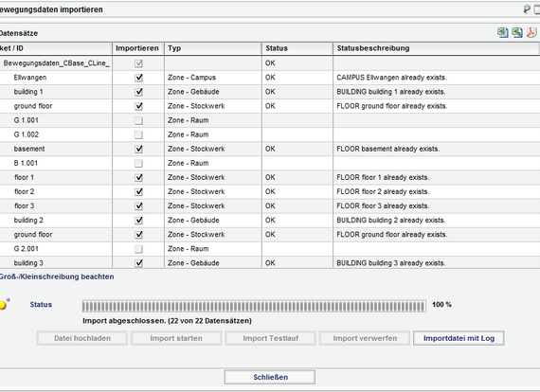
Task: Toggle import checkbox for Ellwangen
Action: click(x=138, y=78)
